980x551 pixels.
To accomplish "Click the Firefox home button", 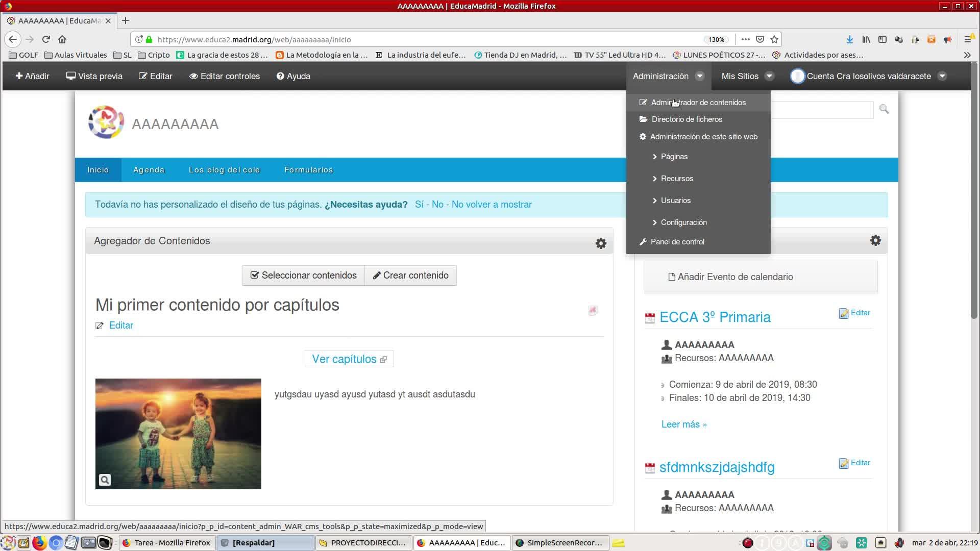I will click(x=62, y=39).
